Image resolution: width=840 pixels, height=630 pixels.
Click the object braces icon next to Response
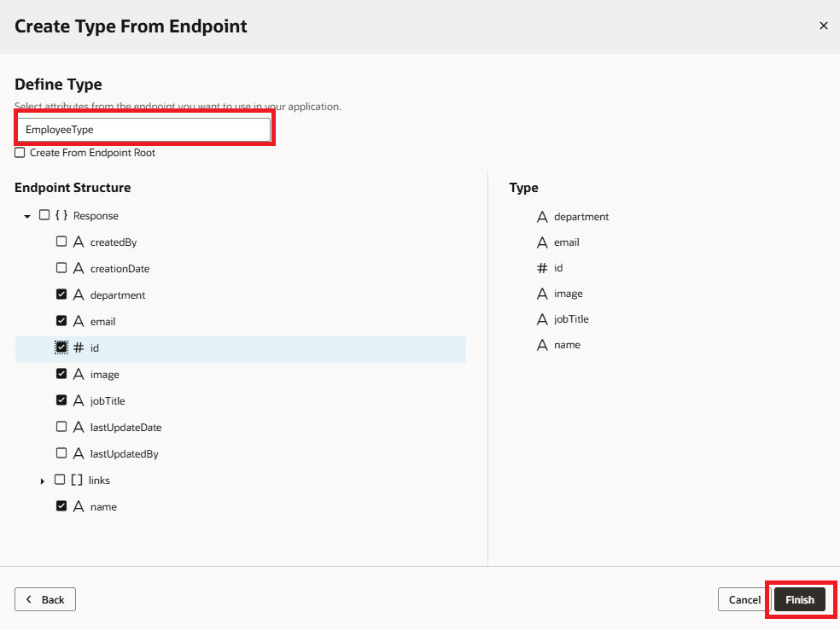click(x=61, y=216)
